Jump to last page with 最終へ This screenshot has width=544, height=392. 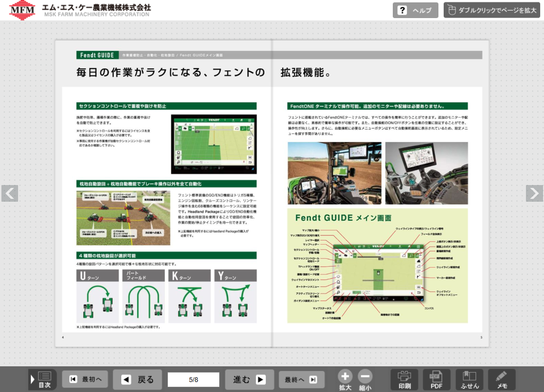301,380
